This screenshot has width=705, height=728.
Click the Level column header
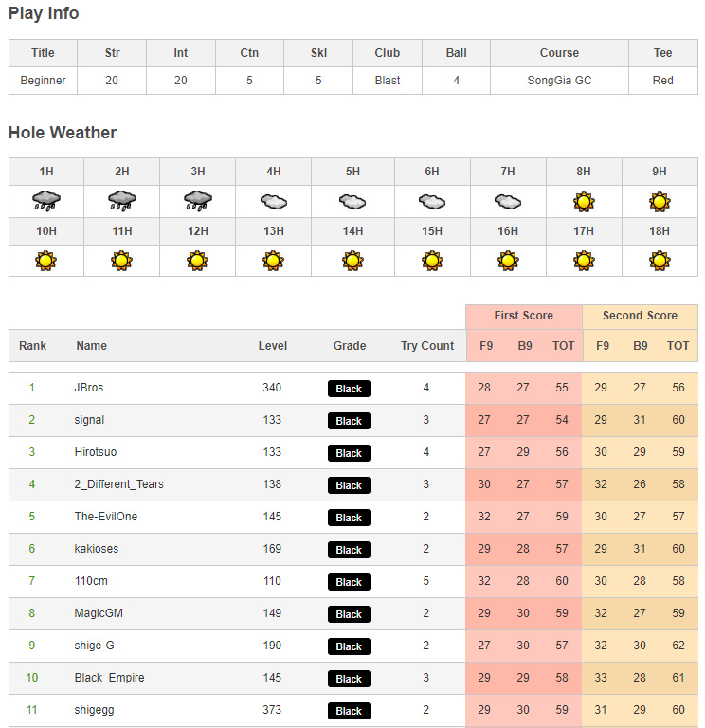pyautogui.click(x=273, y=346)
